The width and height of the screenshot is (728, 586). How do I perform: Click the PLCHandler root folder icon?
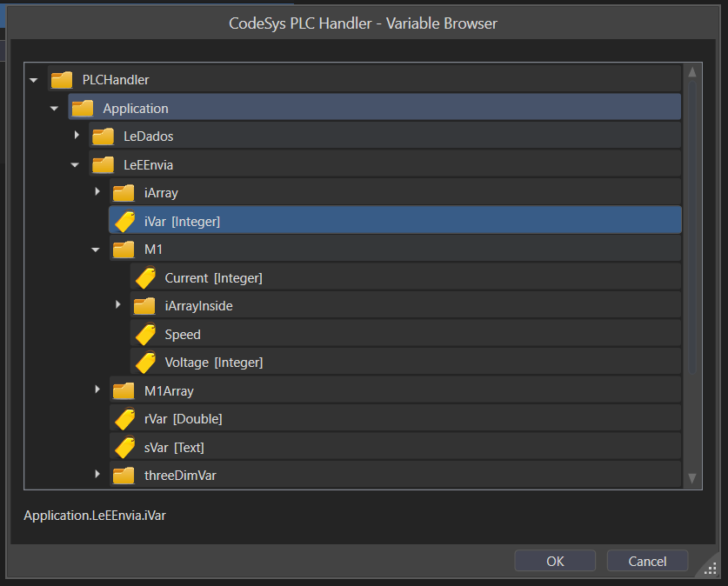(x=62, y=80)
